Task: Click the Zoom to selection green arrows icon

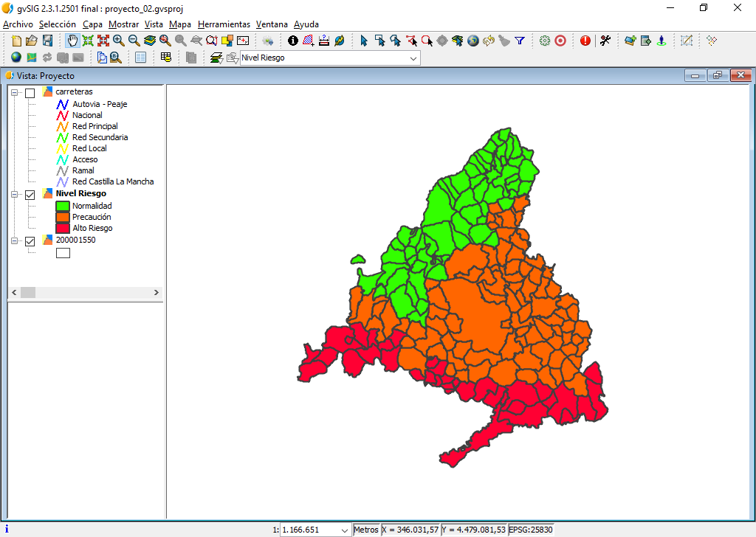Action: (x=88, y=41)
